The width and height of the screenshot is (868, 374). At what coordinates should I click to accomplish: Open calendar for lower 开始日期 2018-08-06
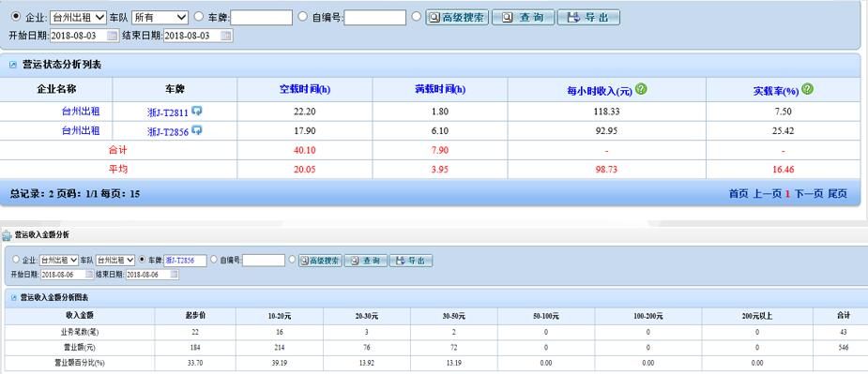(90, 275)
